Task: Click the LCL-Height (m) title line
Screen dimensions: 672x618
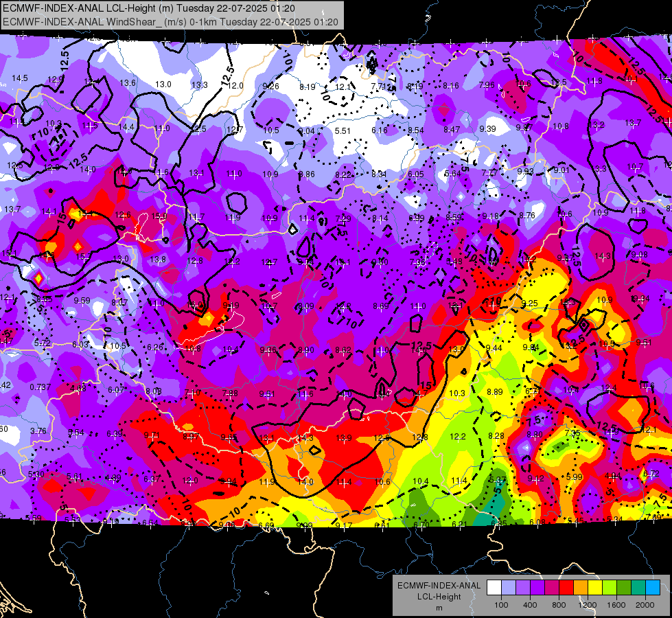Action: [x=148, y=8]
